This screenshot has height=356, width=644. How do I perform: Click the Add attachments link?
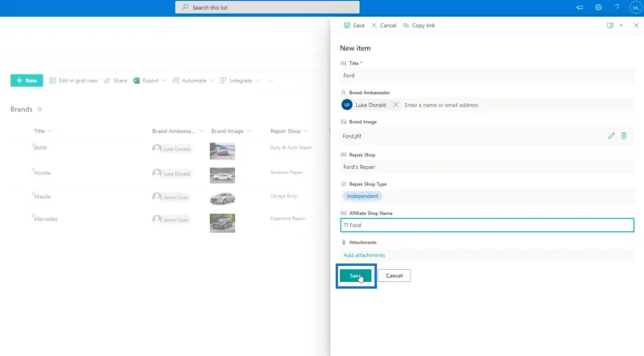364,255
